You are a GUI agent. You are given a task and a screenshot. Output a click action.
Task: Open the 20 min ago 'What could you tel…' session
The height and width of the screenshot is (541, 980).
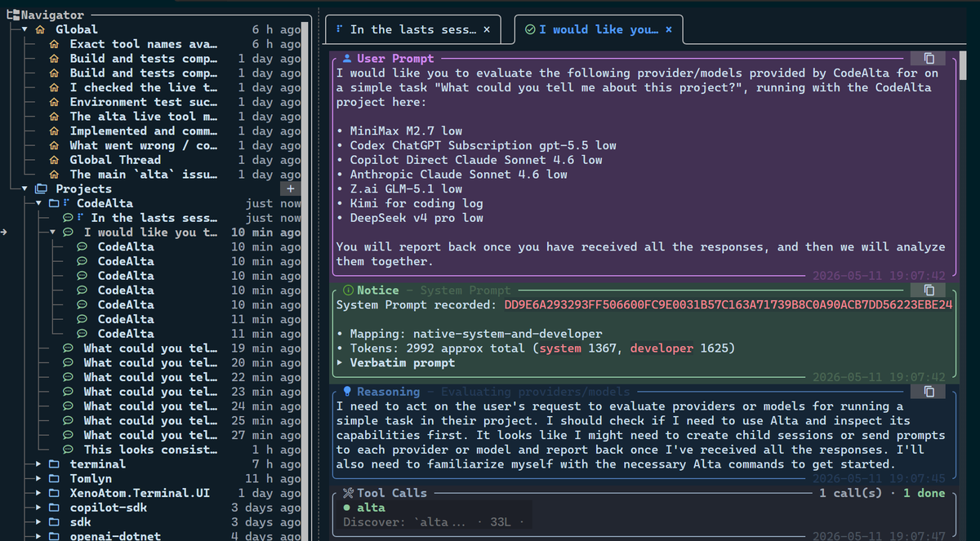[x=151, y=363]
